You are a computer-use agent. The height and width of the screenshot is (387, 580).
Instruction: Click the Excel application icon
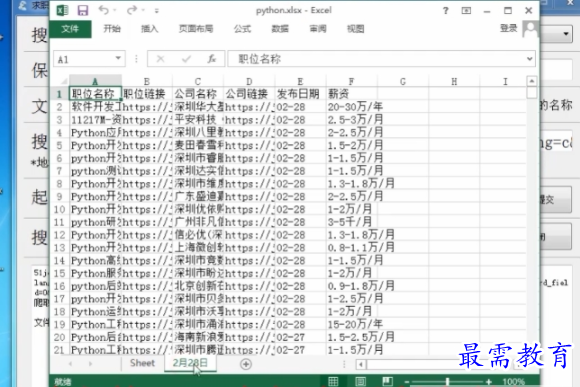coord(62,10)
